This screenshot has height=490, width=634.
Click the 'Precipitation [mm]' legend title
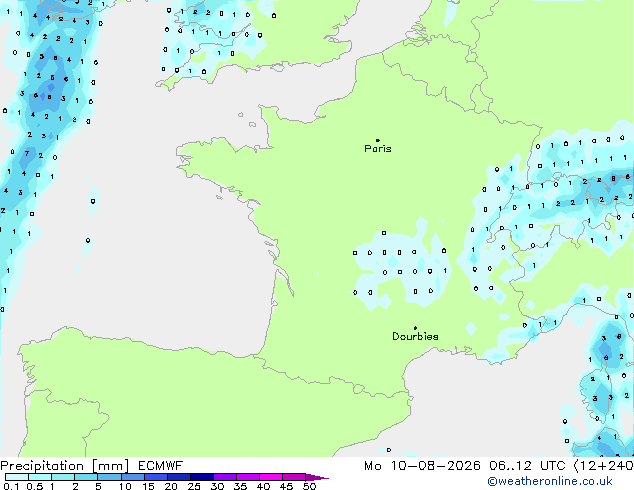(65, 466)
